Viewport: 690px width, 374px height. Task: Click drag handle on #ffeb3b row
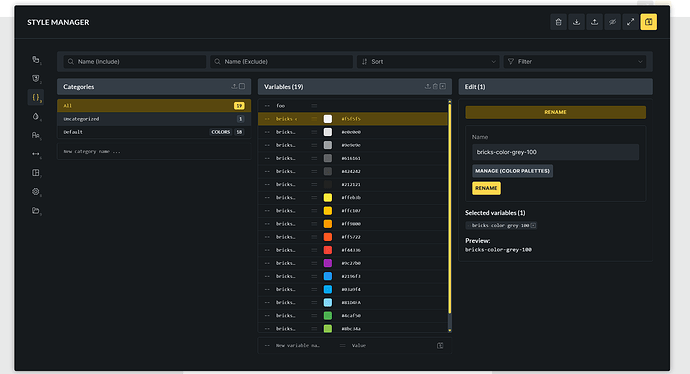coord(314,198)
